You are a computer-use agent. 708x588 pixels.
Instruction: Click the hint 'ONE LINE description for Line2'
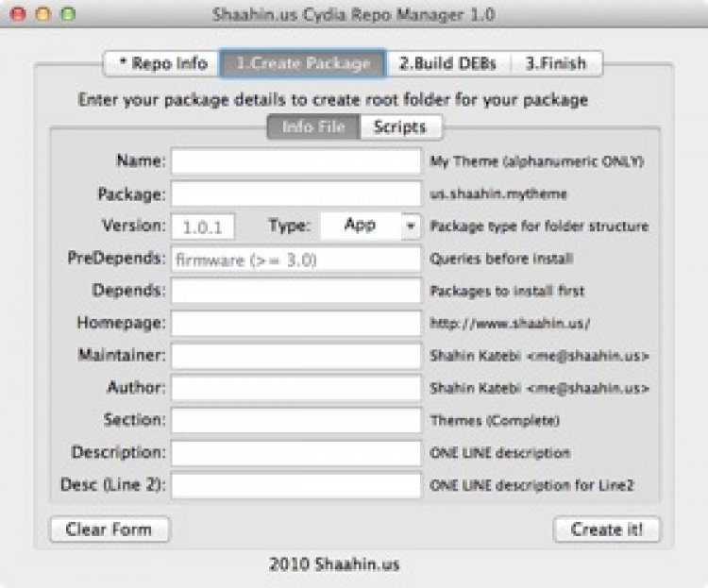click(x=531, y=485)
